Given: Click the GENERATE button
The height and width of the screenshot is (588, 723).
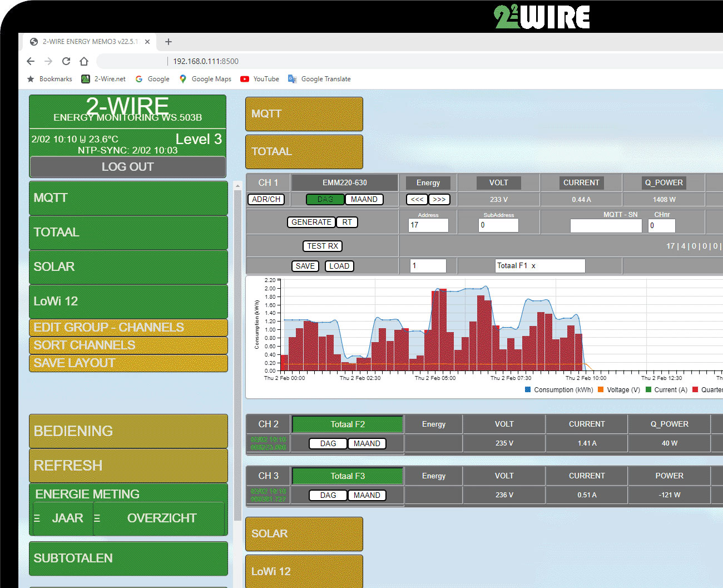Looking at the screenshot, I should [311, 222].
